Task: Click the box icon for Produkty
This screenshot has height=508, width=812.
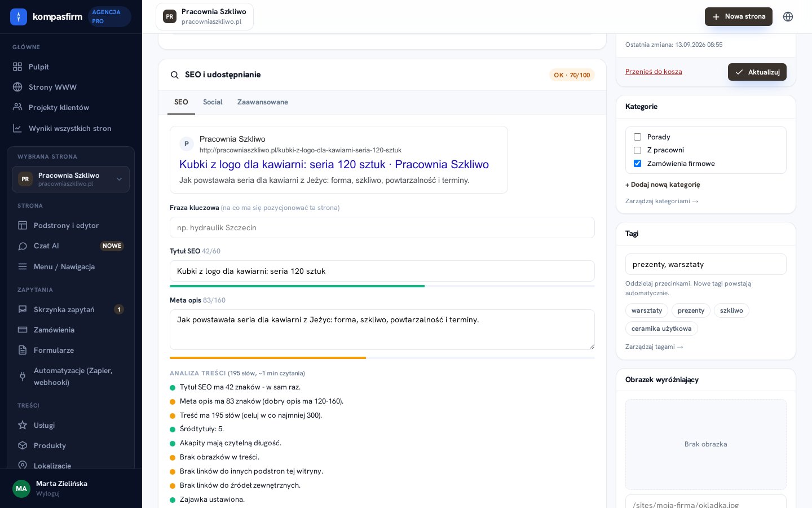Action: (x=23, y=445)
